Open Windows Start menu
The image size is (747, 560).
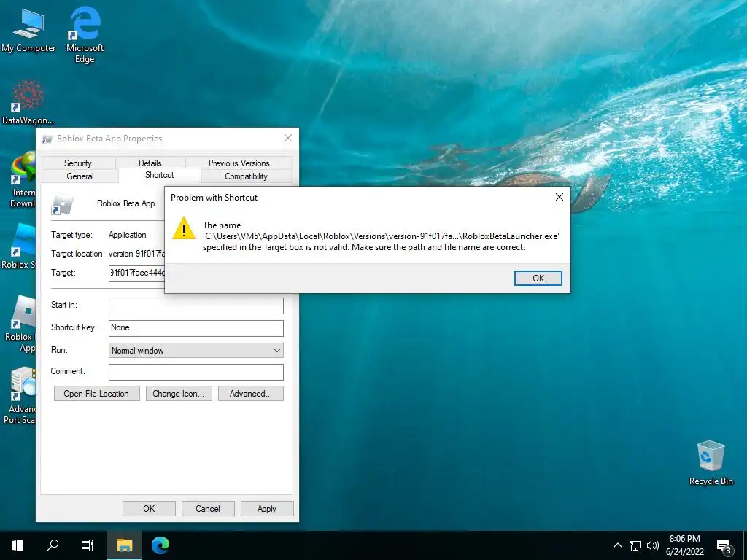18,545
